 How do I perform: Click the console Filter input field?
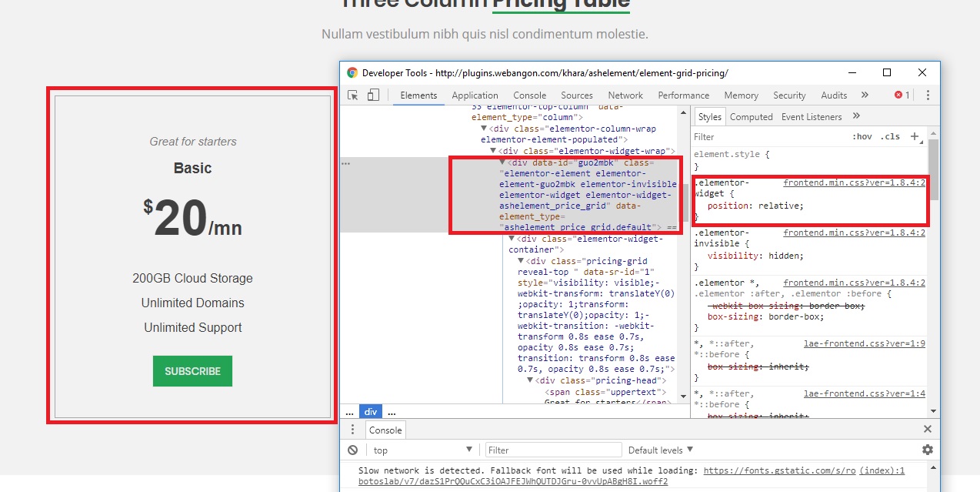tap(554, 449)
